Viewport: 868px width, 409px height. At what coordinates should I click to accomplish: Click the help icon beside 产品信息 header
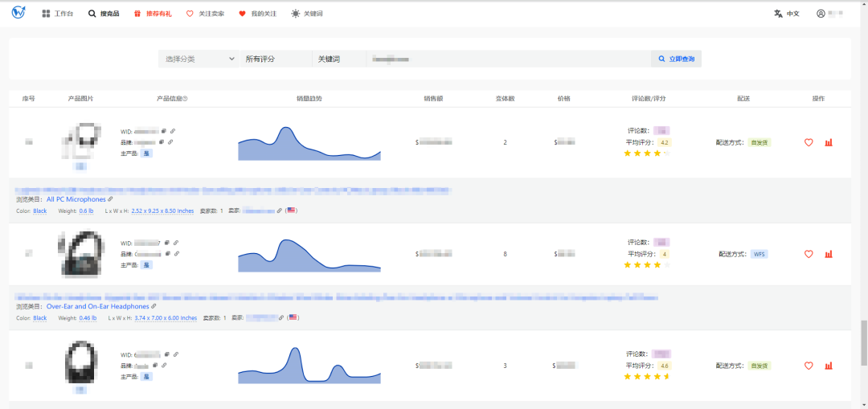point(185,99)
